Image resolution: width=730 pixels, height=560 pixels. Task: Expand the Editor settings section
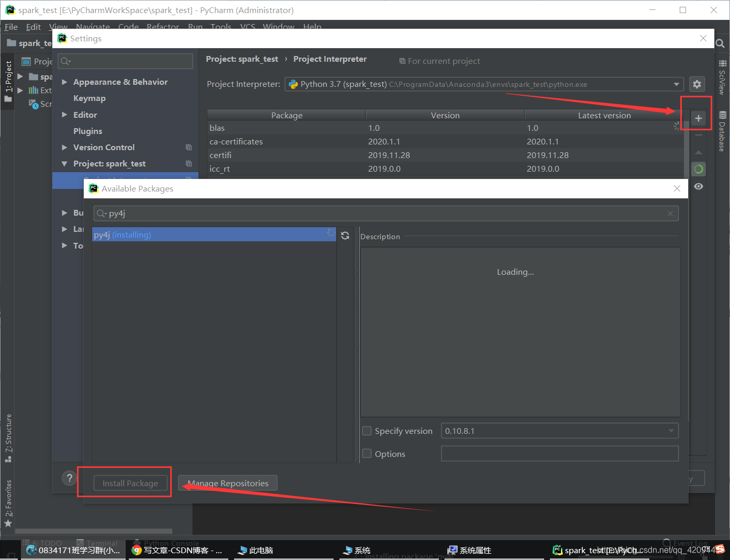64,115
